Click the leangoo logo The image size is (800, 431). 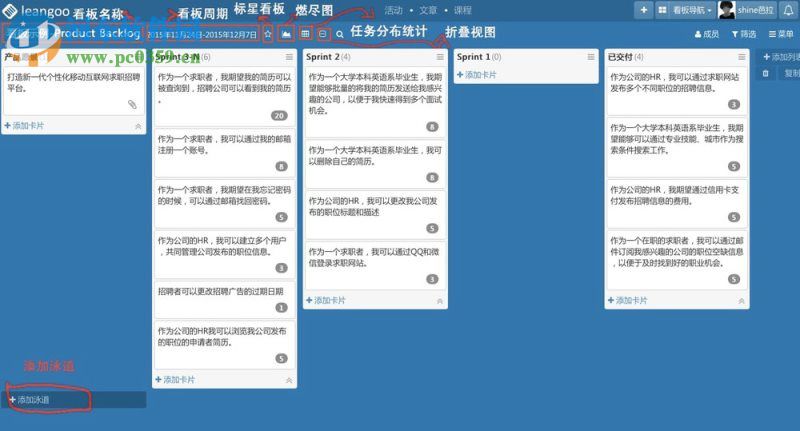point(35,11)
